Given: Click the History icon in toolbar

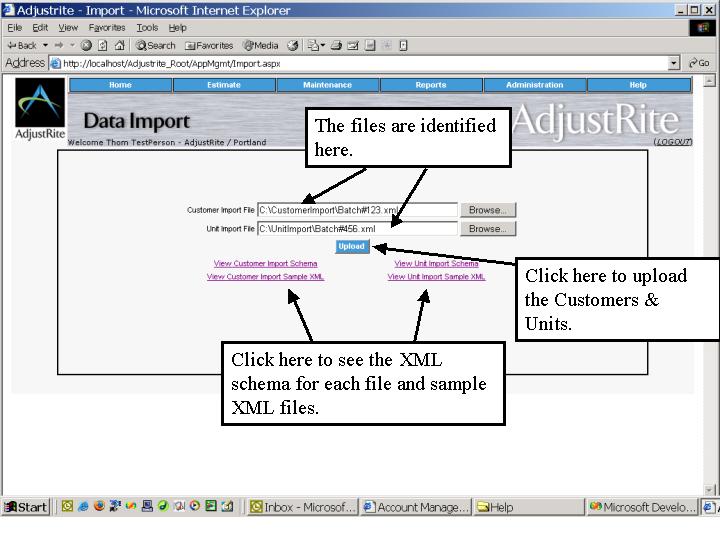Looking at the screenshot, I should pyautogui.click(x=292, y=45).
